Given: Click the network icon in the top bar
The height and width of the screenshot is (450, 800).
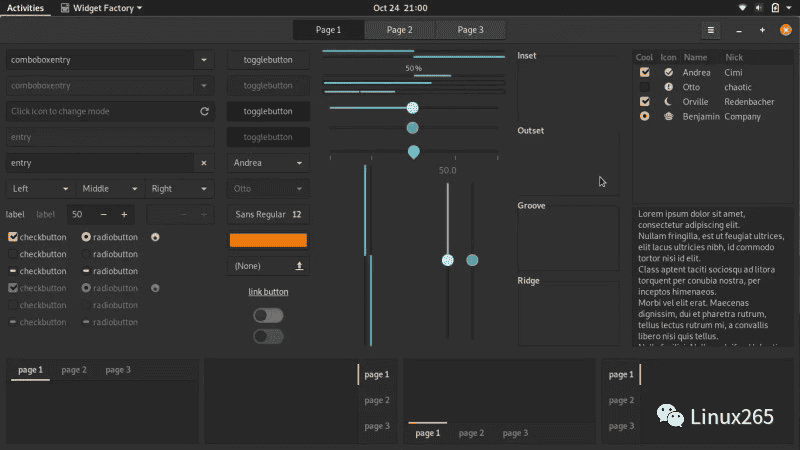Looking at the screenshot, I should tap(742, 8).
